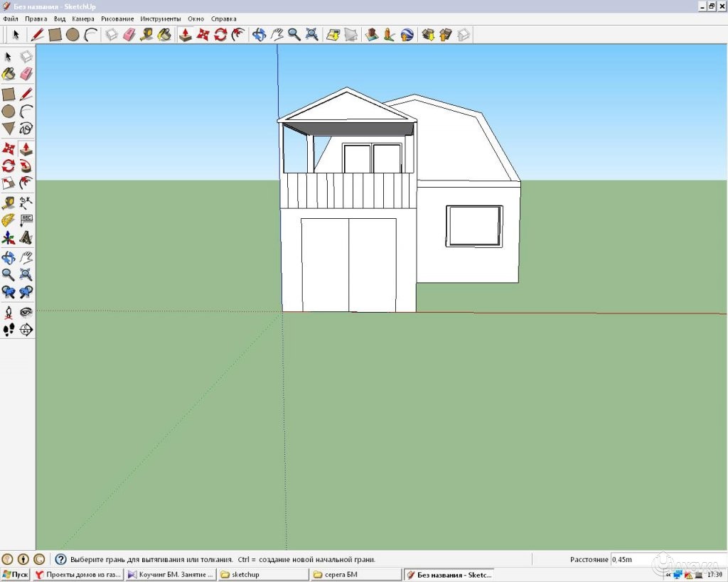
Task: Click the Dimension tool icon
Action: pyautogui.click(x=26, y=202)
